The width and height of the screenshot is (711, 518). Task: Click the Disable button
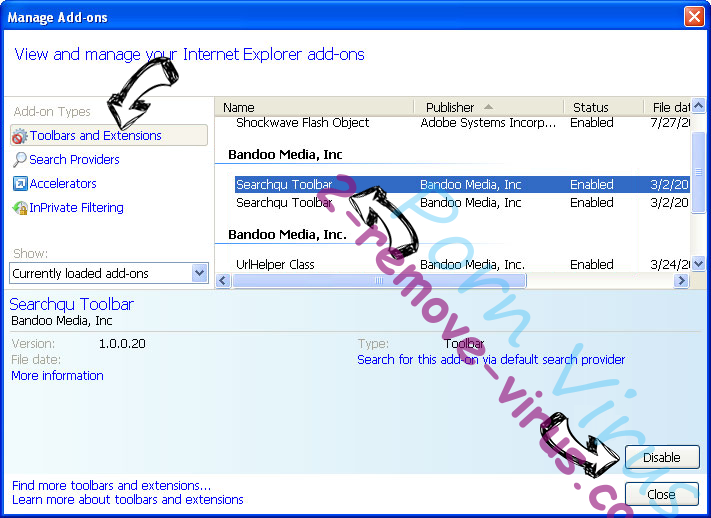(x=662, y=457)
